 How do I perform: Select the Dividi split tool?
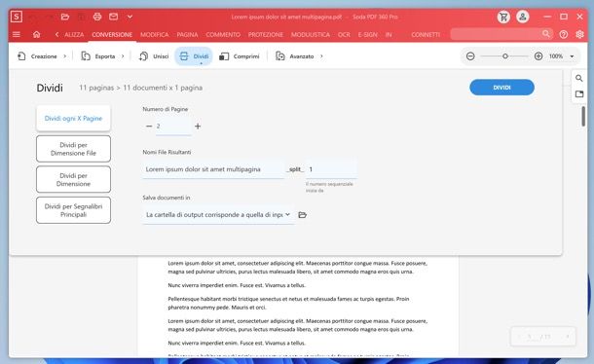[194, 56]
